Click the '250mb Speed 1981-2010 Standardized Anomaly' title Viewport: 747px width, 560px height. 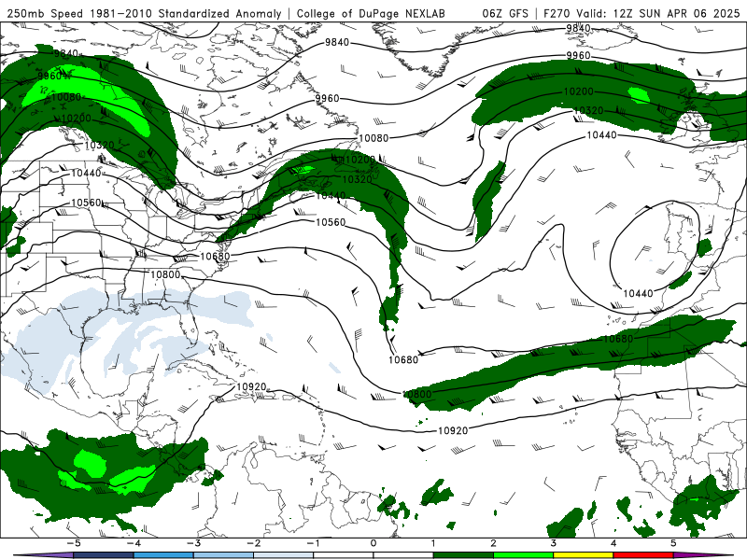tap(145, 13)
